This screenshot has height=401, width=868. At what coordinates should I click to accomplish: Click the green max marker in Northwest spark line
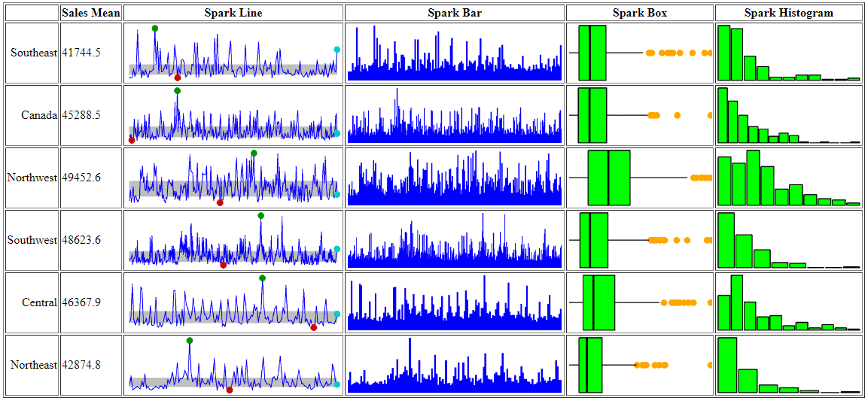click(254, 153)
